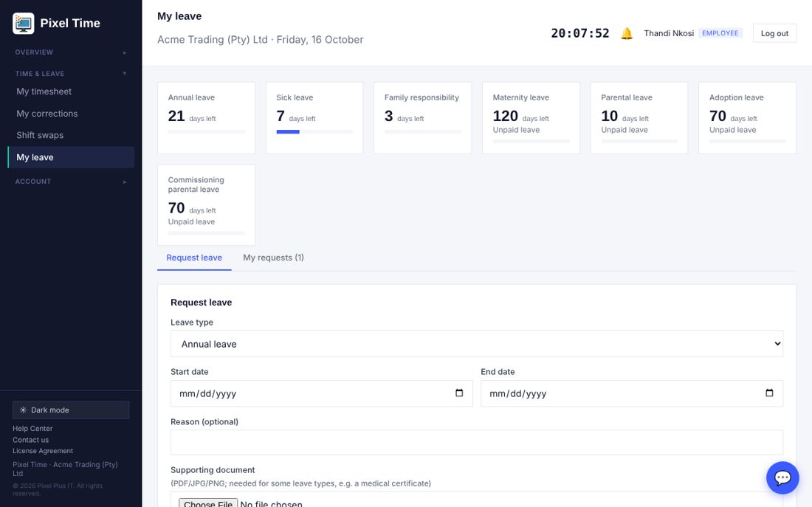812x507 pixels.
Task: Open the chat support bubble
Action: [x=782, y=477]
